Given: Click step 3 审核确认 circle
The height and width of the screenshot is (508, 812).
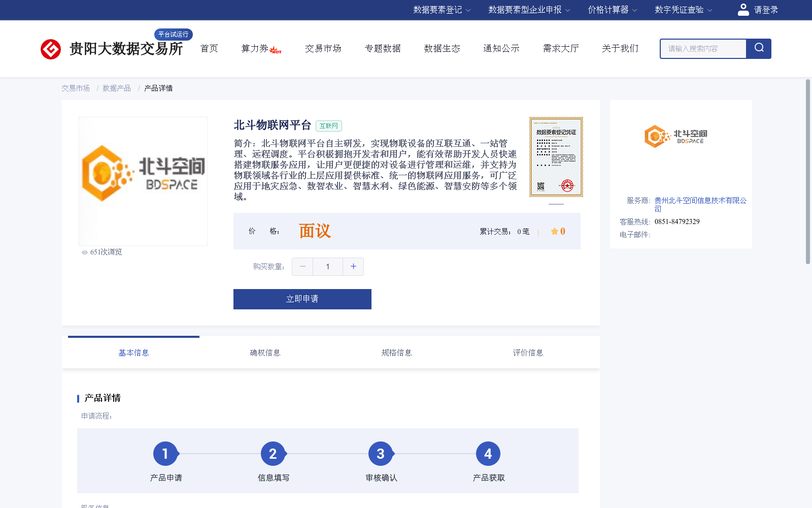Looking at the screenshot, I should 381,454.
